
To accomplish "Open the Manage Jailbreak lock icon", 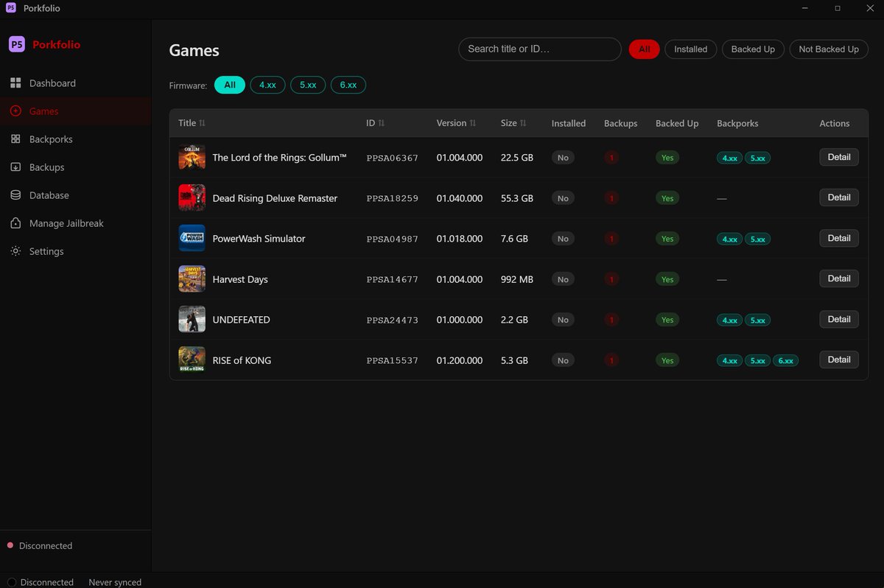I will (x=15, y=223).
